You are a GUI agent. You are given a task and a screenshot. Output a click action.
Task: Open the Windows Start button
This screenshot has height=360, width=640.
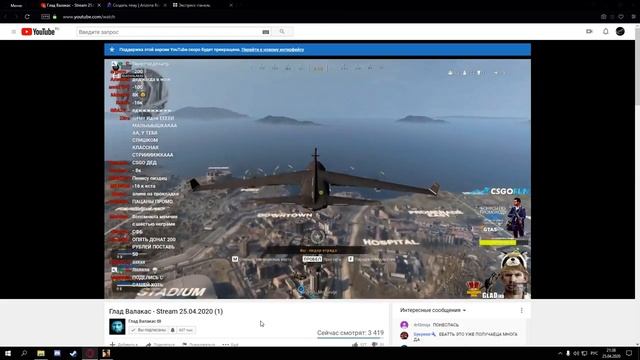coord(8,353)
